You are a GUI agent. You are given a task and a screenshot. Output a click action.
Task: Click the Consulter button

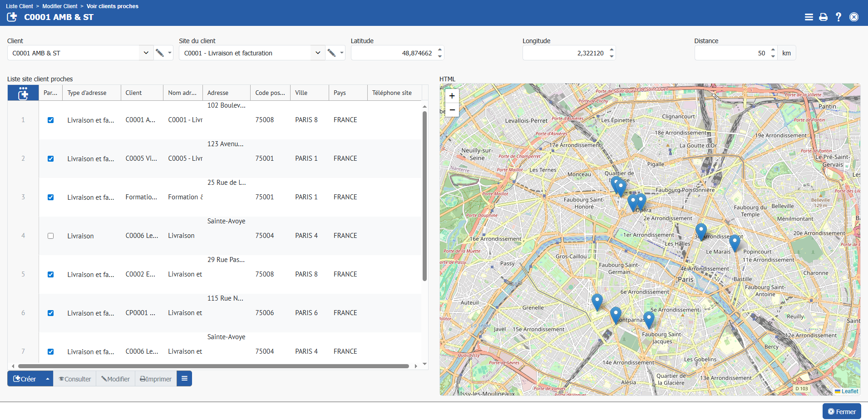coord(75,379)
